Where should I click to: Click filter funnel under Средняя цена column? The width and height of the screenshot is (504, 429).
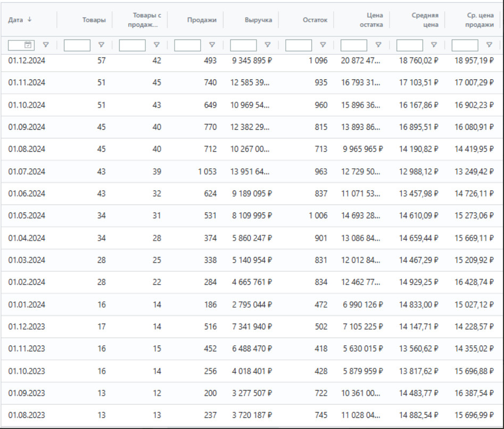tap(434, 45)
